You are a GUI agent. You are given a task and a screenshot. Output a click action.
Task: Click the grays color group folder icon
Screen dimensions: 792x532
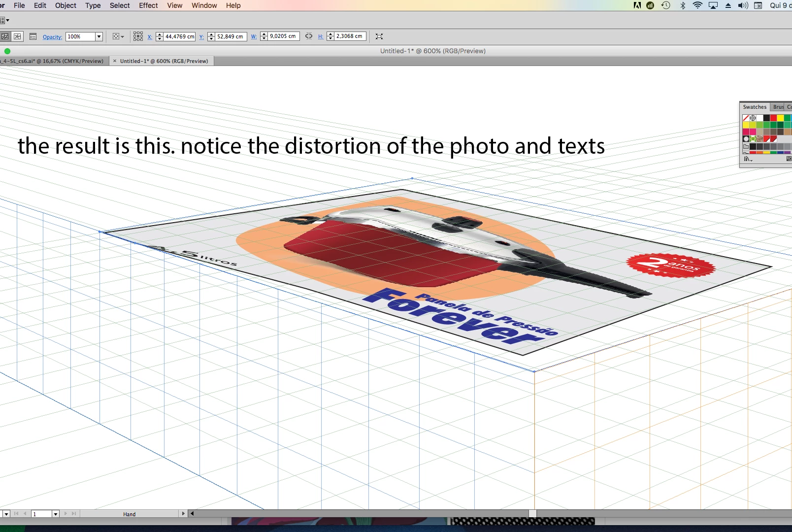click(x=746, y=146)
